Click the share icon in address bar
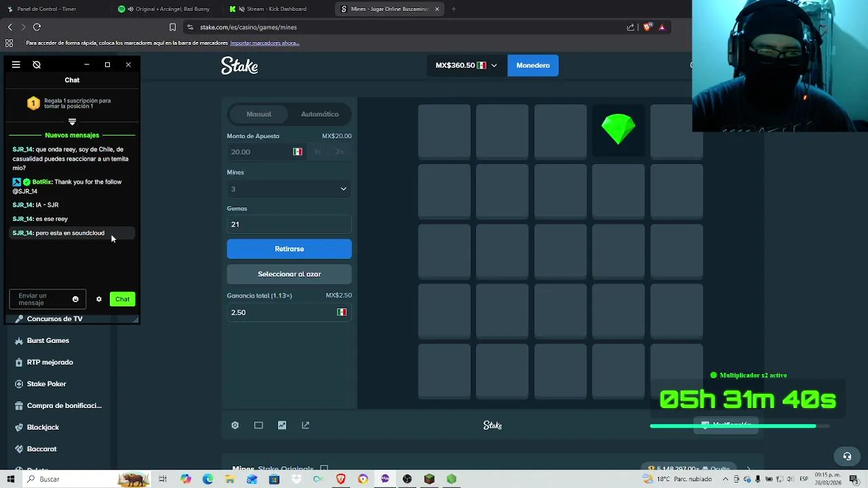Screen dimensions: 868x488 point(631,27)
